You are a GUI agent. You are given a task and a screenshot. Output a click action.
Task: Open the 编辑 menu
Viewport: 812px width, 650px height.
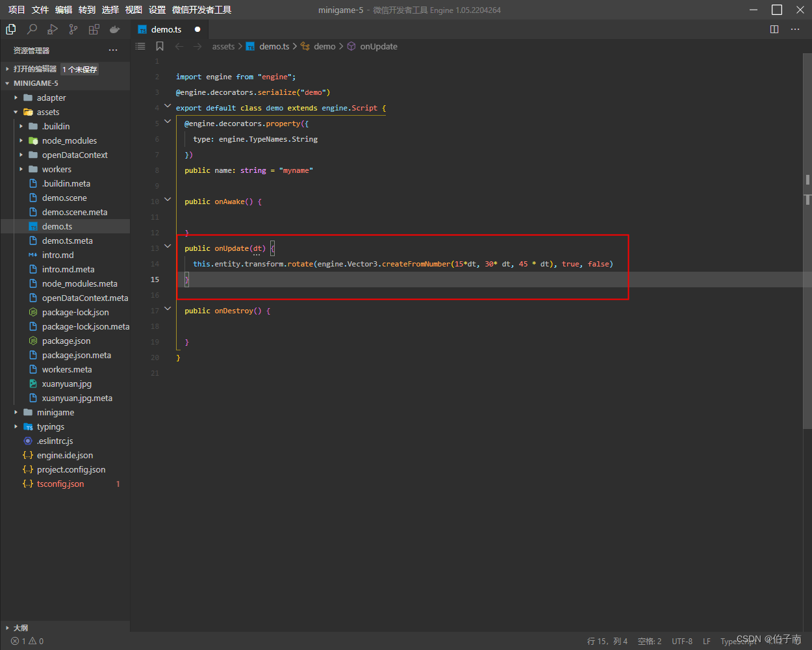click(64, 10)
